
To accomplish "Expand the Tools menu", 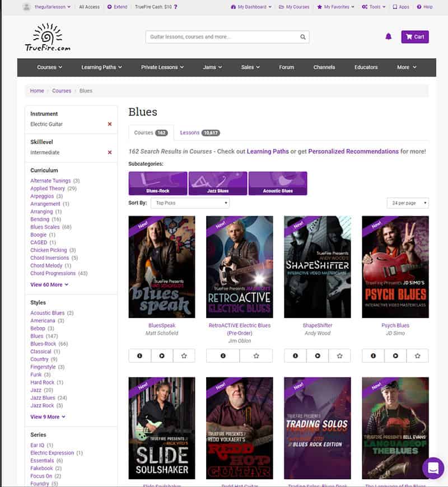I will pyautogui.click(x=374, y=7).
